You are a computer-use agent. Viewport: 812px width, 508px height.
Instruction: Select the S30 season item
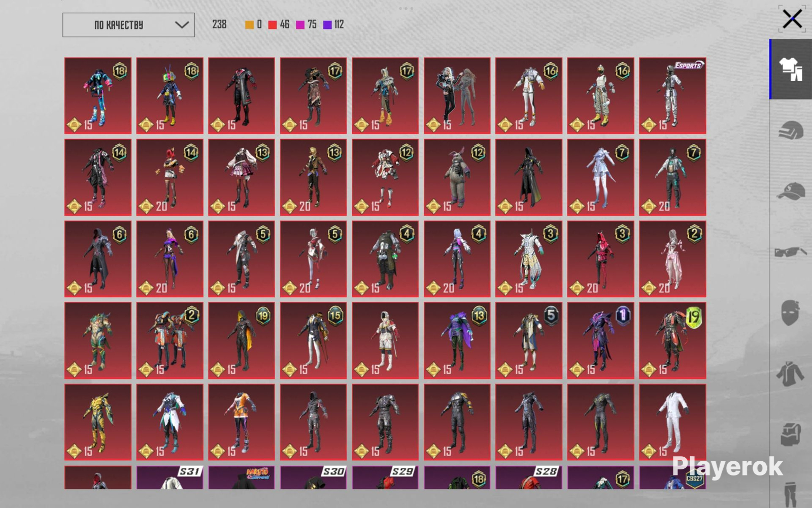click(x=314, y=478)
